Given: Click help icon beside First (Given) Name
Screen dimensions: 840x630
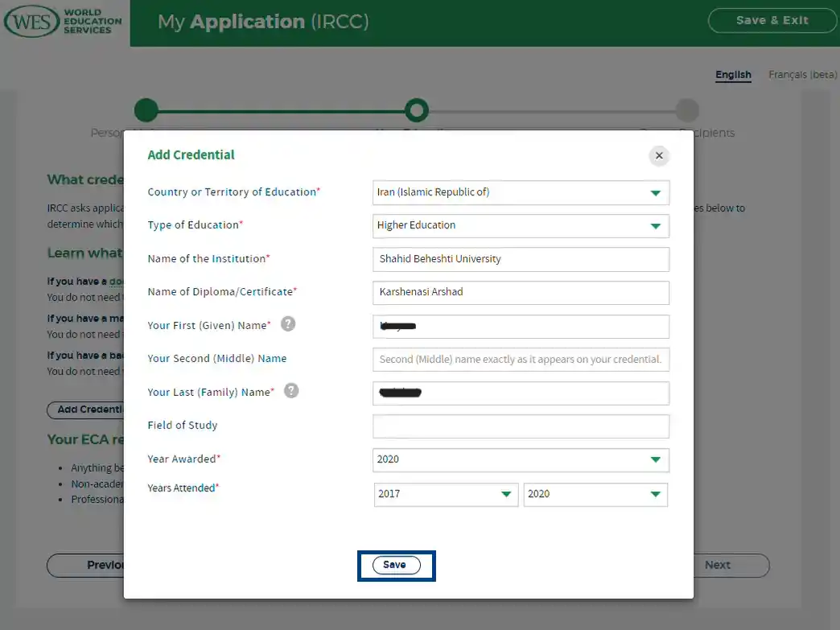Looking at the screenshot, I should pyautogui.click(x=288, y=324).
